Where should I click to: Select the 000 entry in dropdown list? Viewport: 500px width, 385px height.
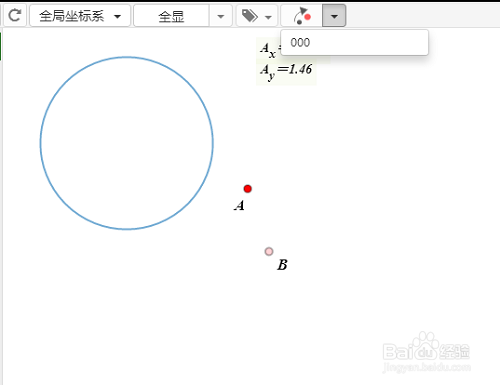click(x=355, y=43)
